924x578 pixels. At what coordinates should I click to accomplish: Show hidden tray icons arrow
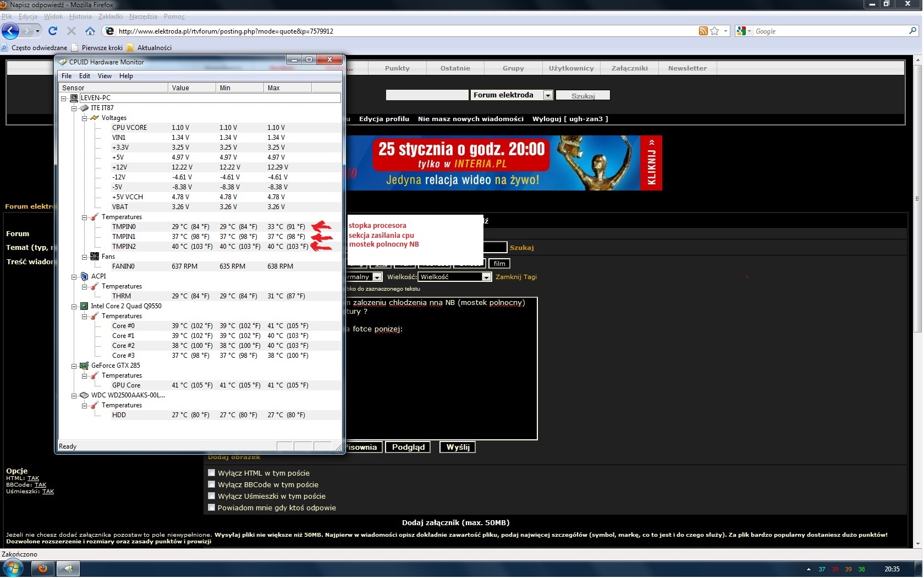[x=808, y=569]
